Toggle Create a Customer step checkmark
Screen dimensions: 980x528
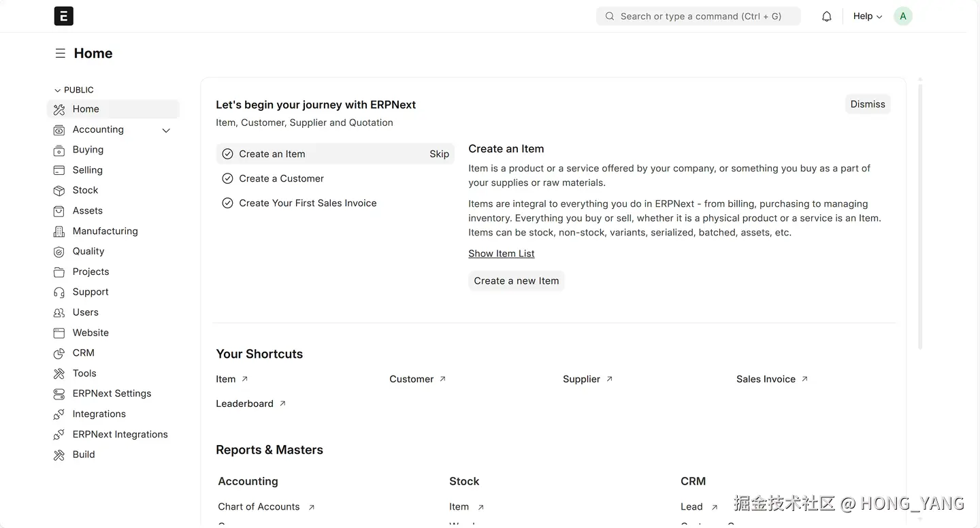pyautogui.click(x=227, y=178)
